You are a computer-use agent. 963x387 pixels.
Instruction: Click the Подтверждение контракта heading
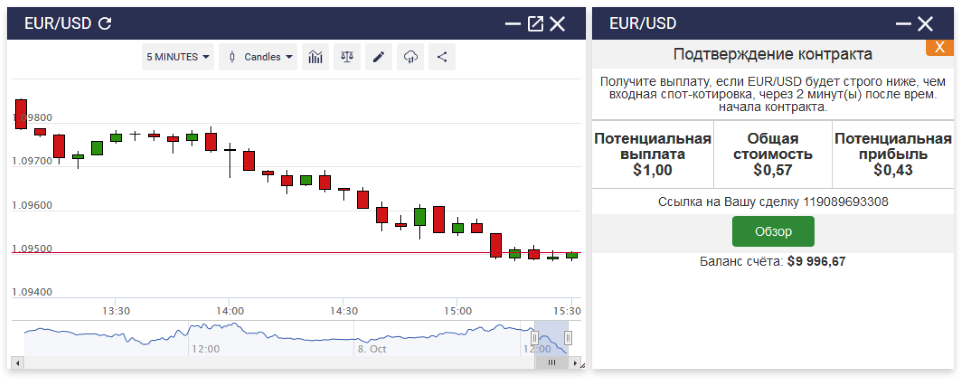(x=773, y=54)
